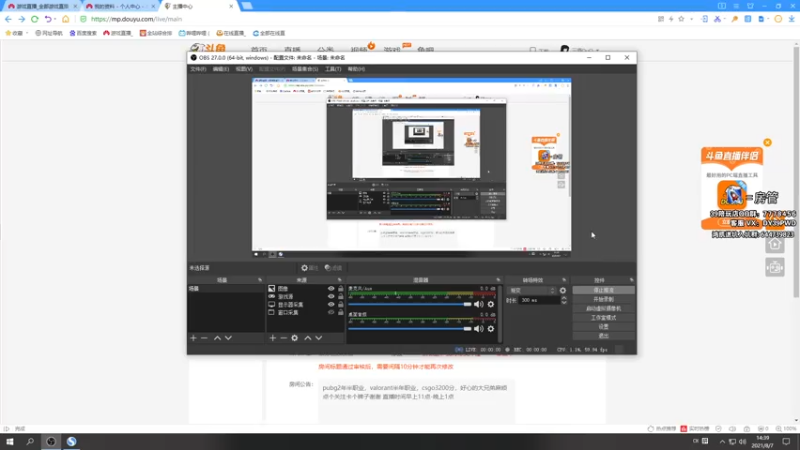Remove the selected source with the minus icon
This screenshot has width=800, height=450.
283,338
